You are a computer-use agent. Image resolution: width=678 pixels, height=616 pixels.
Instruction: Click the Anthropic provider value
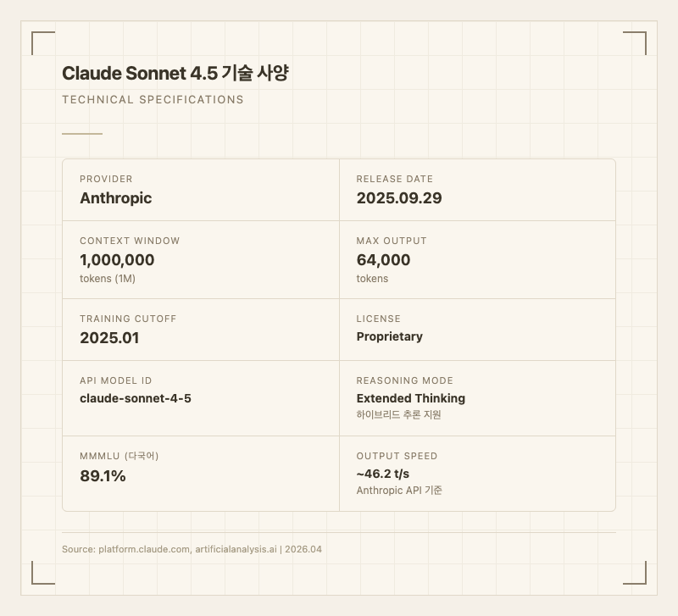tap(115, 198)
